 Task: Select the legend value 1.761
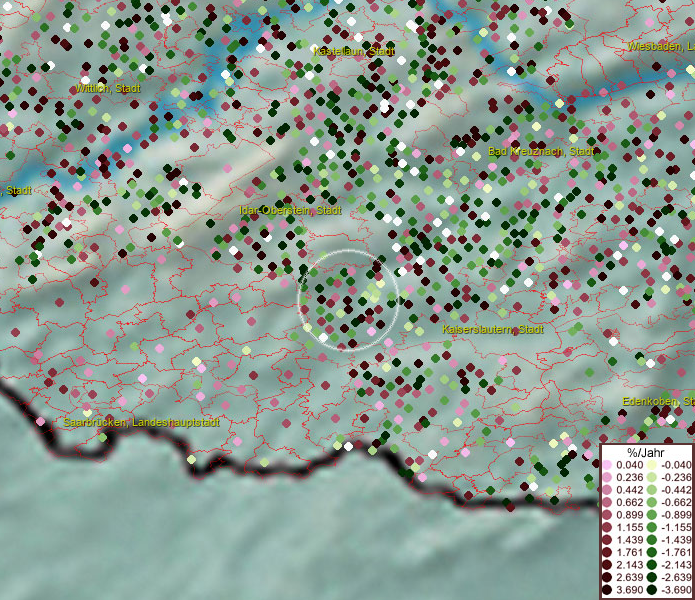coord(629,553)
